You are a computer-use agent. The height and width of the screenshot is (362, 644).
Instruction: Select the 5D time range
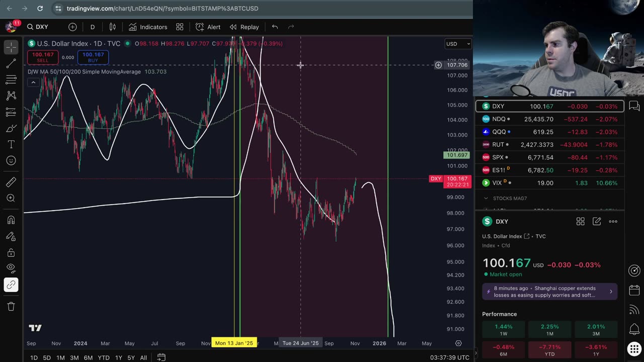pos(47,357)
